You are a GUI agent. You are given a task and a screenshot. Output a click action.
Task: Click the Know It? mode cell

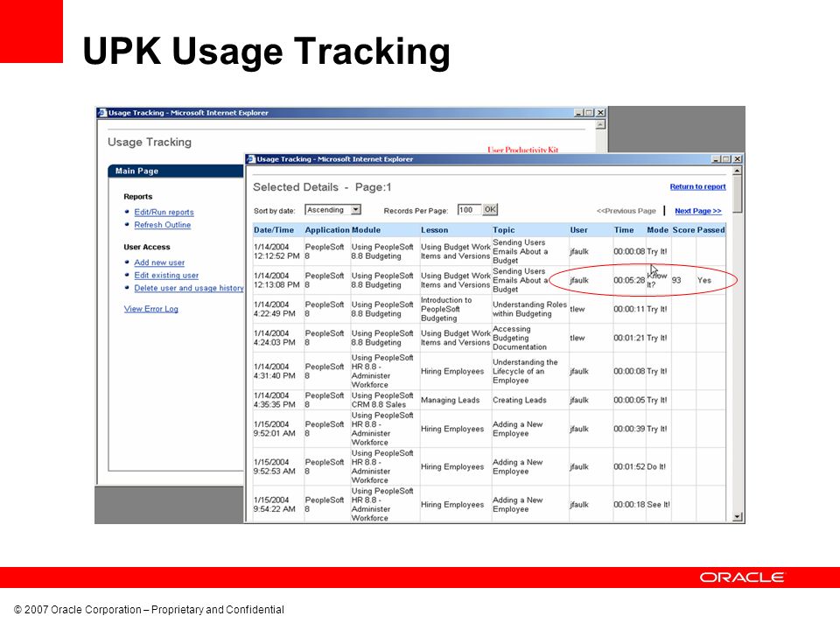(657, 280)
